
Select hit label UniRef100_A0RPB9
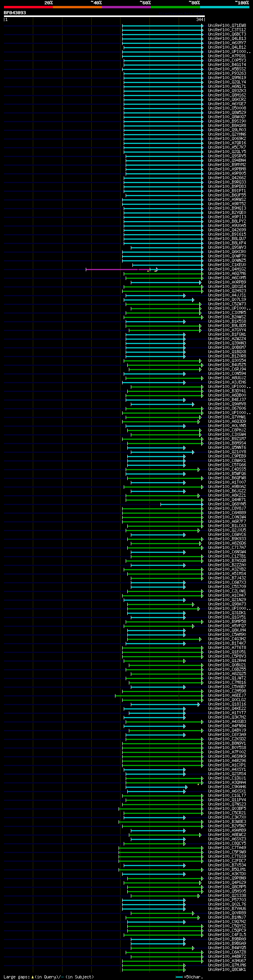click(x=227, y=282)
